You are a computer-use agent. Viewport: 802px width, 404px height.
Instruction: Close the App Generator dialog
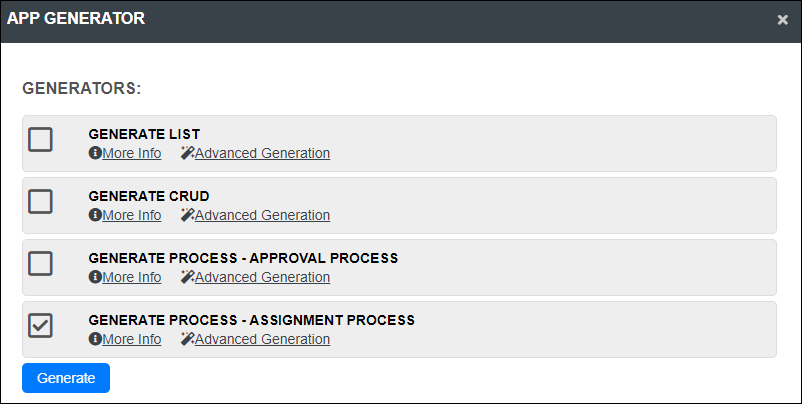[783, 20]
